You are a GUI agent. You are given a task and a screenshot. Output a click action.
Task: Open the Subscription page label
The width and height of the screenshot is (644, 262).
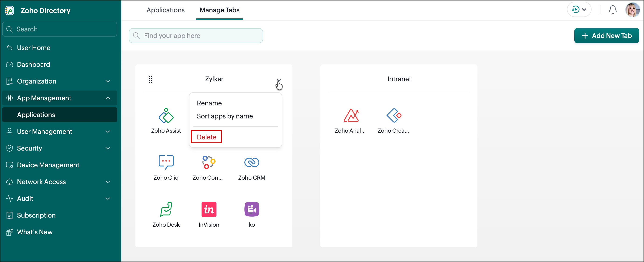tap(36, 215)
